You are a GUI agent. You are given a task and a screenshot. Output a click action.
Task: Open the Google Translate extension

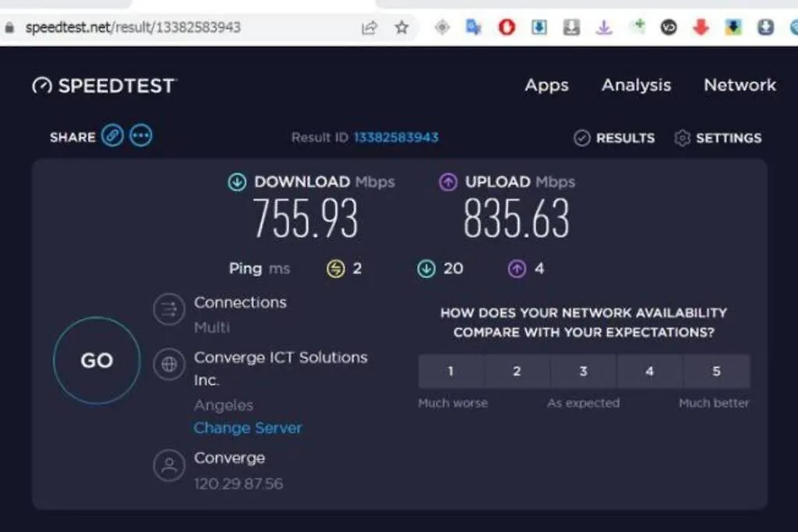[473, 27]
